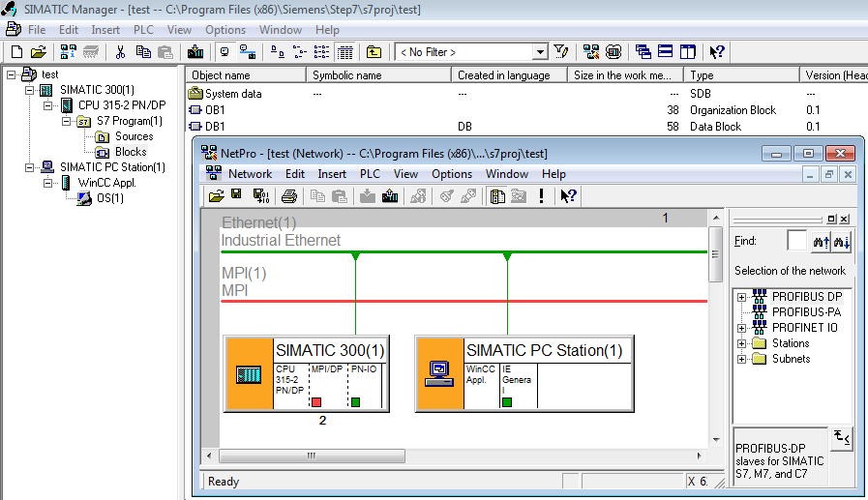
Task: Open a project with the yellow folder icon
Action: (39, 52)
